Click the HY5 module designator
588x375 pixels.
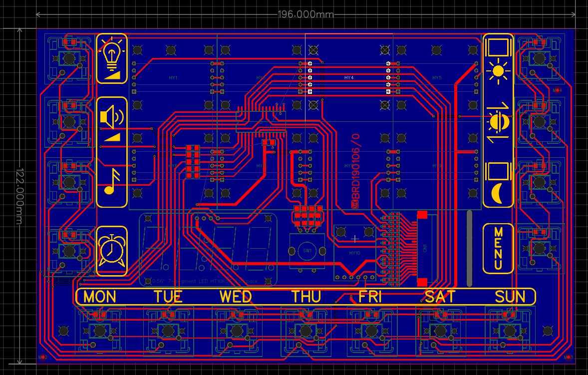tap(437, 77)
